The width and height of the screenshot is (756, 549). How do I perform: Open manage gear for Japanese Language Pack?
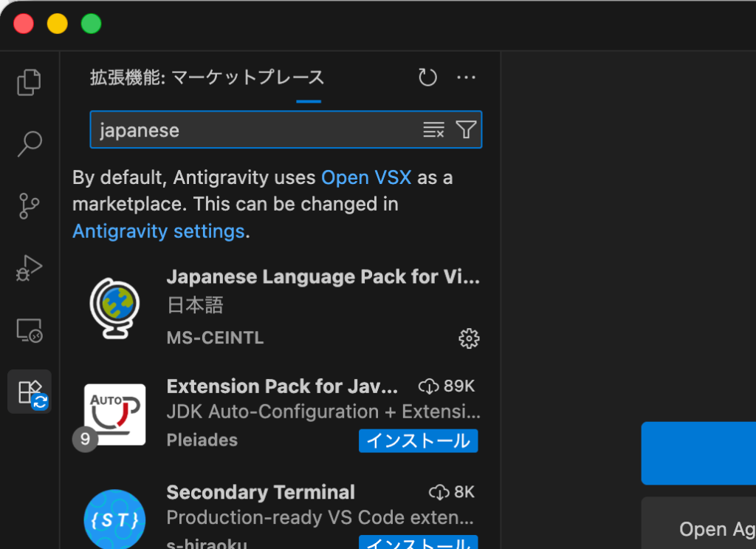tap(469, 338)
